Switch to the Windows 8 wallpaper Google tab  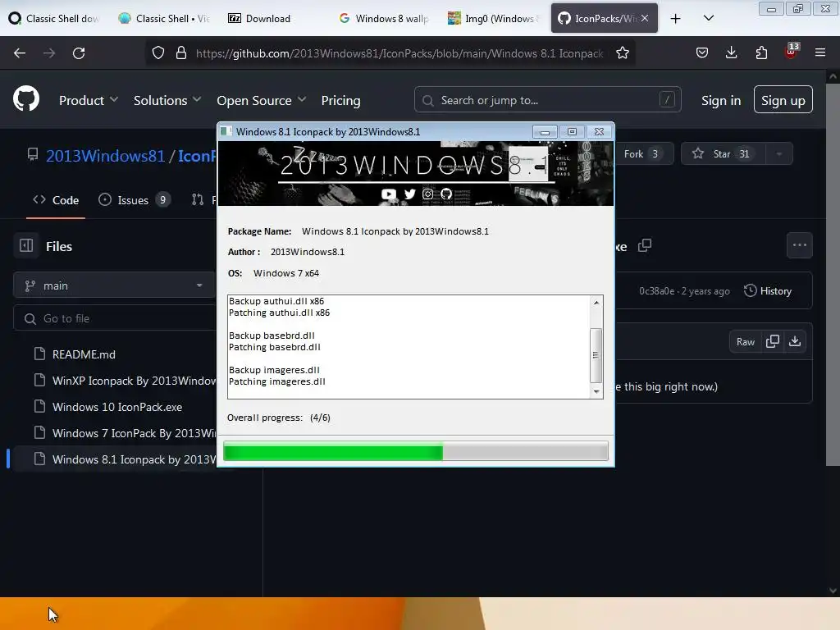coord(384,18)
